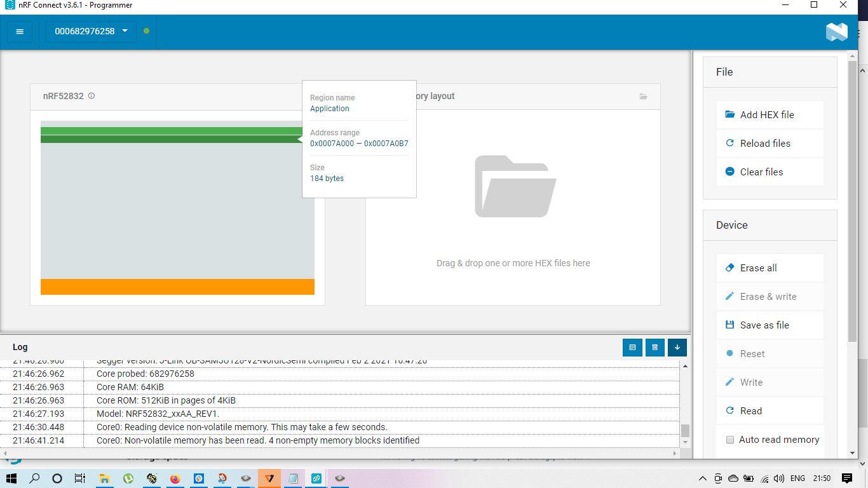Enable Auto read memory checkbox
Screen dimensions: 868x488
pyautogui.click(x=730, y=440)
